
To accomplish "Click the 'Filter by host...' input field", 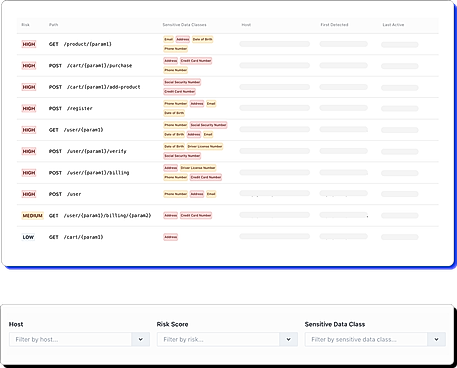I will pyautogui.click(x=70, y=339).
